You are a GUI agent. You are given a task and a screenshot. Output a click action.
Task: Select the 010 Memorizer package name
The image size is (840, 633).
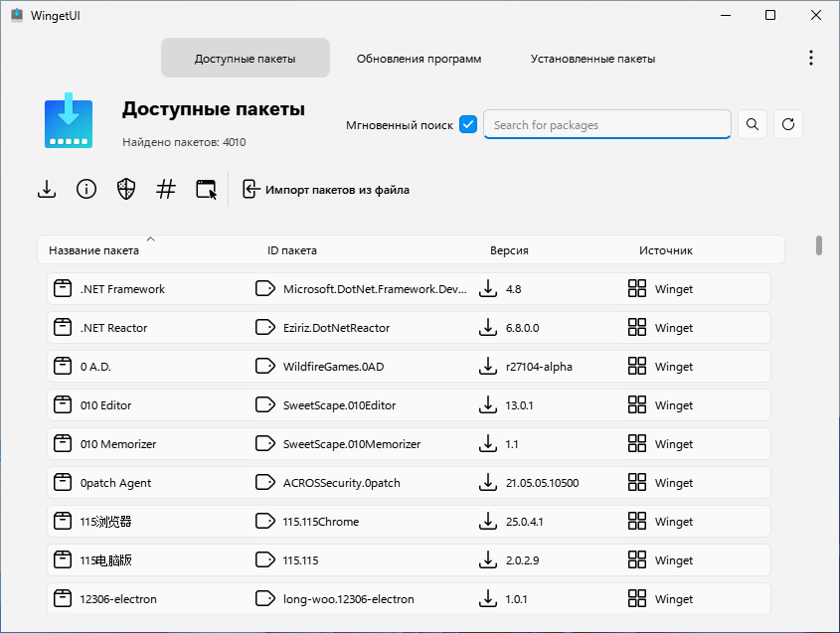(x=118, y=444)
